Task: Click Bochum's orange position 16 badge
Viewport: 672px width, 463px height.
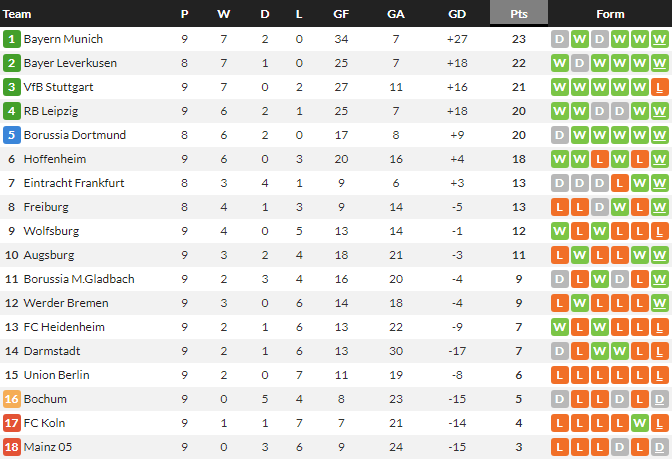Action: (x=12, y=399)
